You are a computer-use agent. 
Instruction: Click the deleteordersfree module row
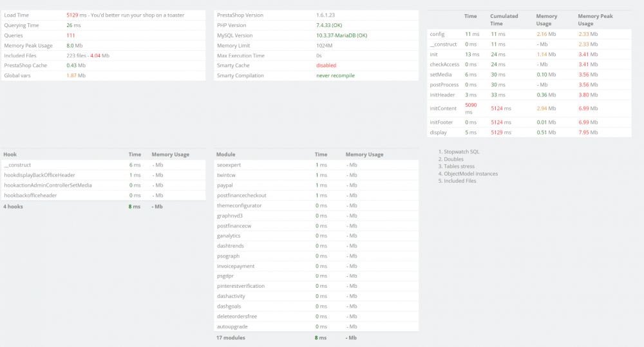tap(316, 317)
